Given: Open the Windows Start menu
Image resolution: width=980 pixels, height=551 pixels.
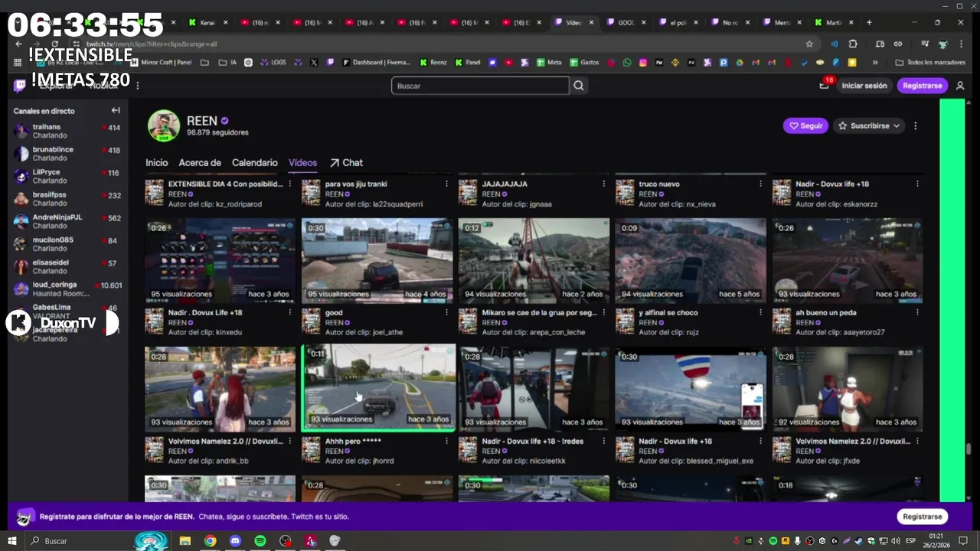Looking at the screenshot, I should (x=12, y=541).
